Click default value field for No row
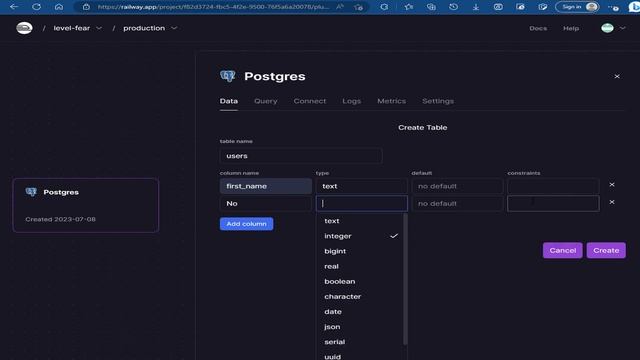The image size is (640, 360). (x=457, y=203)
